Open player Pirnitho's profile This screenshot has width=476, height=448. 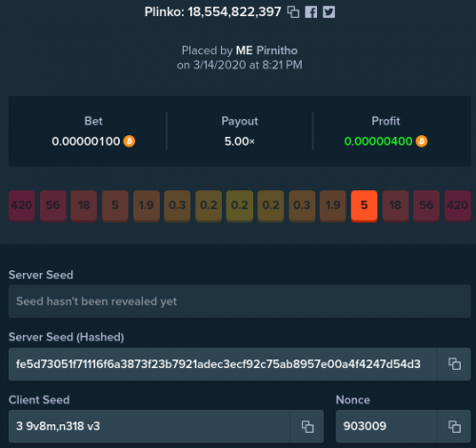[277, 50]
